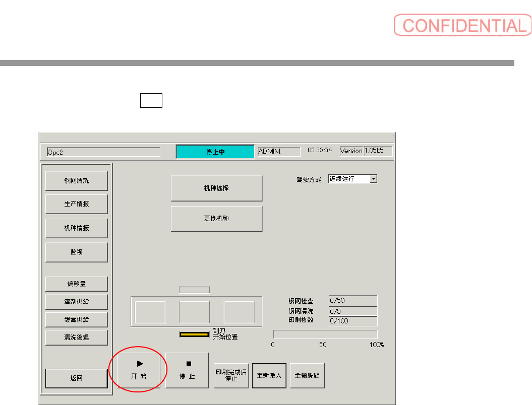Open 偏移量 offset settings

[77, 284]
